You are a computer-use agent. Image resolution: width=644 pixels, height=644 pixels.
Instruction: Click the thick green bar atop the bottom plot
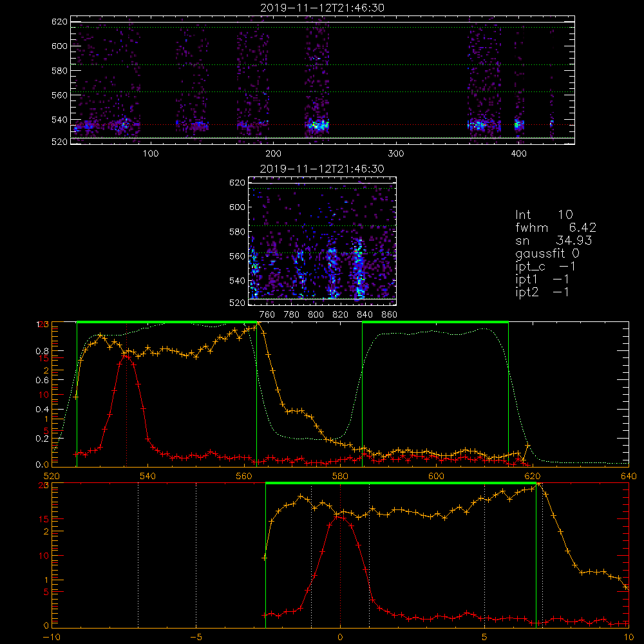[401, 483]
